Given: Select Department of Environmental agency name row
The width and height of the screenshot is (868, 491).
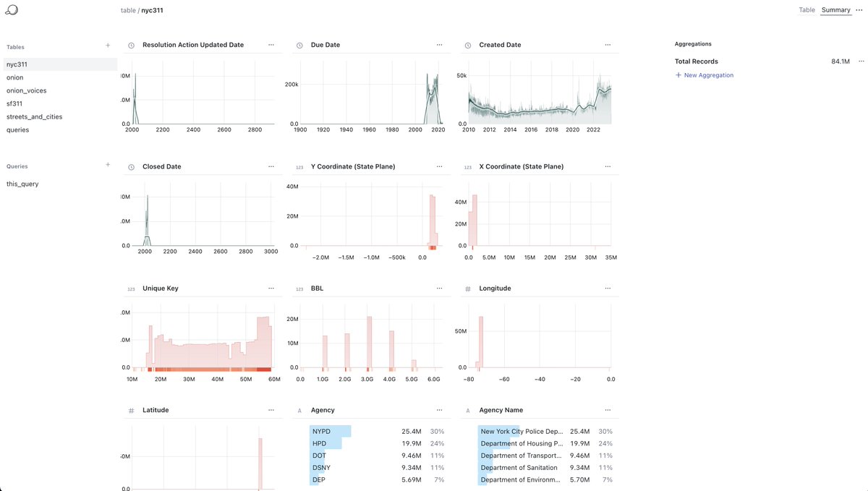Looking at the screenshot, I should tap(545, 479).
